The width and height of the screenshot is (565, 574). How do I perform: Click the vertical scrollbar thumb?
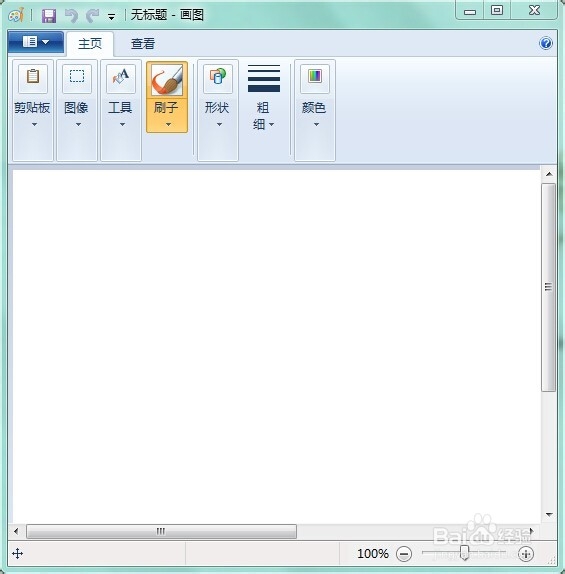[x=549, y=287]
